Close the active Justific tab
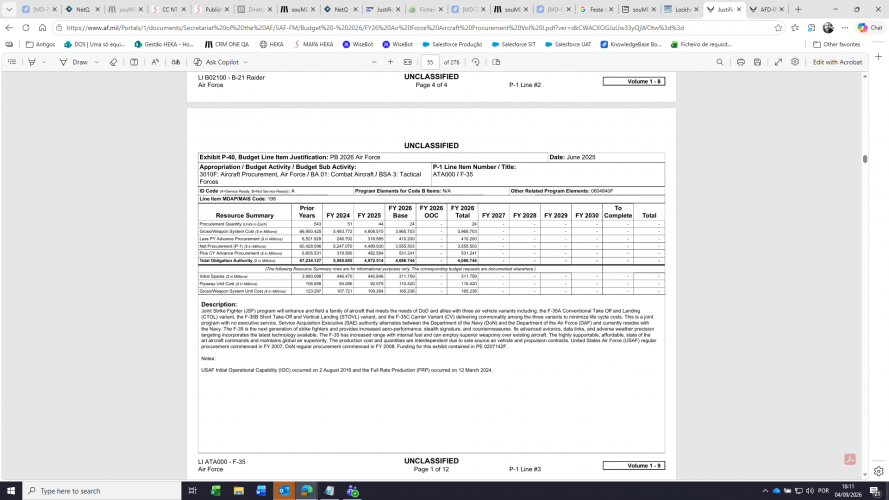This screenshot has width=889, height=500. (x=739, y=10)
